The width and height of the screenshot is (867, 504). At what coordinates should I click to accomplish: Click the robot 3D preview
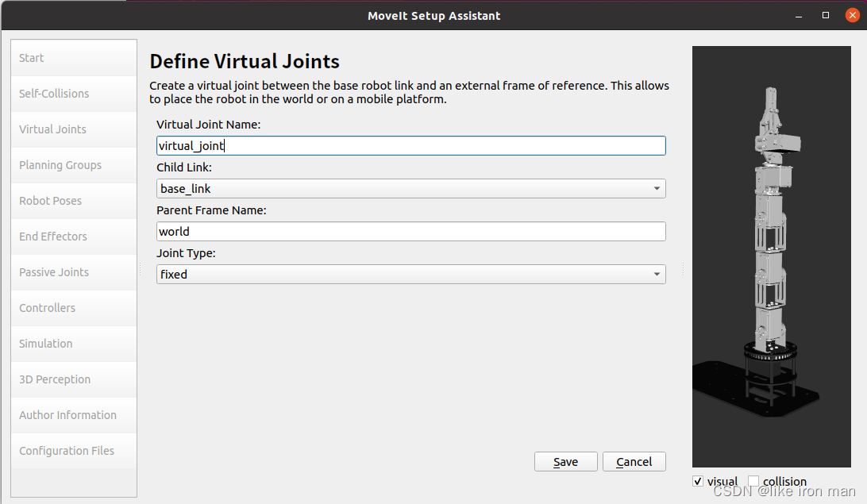click(x=772, y=256)
